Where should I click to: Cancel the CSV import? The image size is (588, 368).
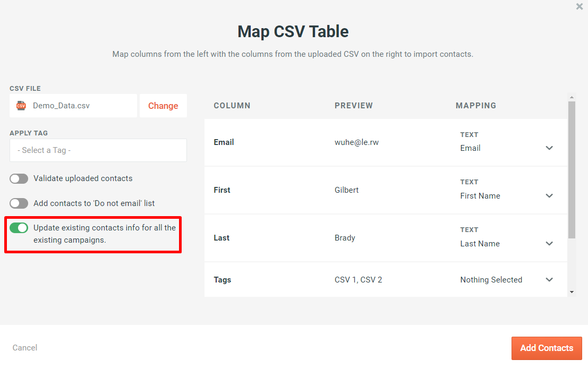pyautogui.click(x=24, y=348)
